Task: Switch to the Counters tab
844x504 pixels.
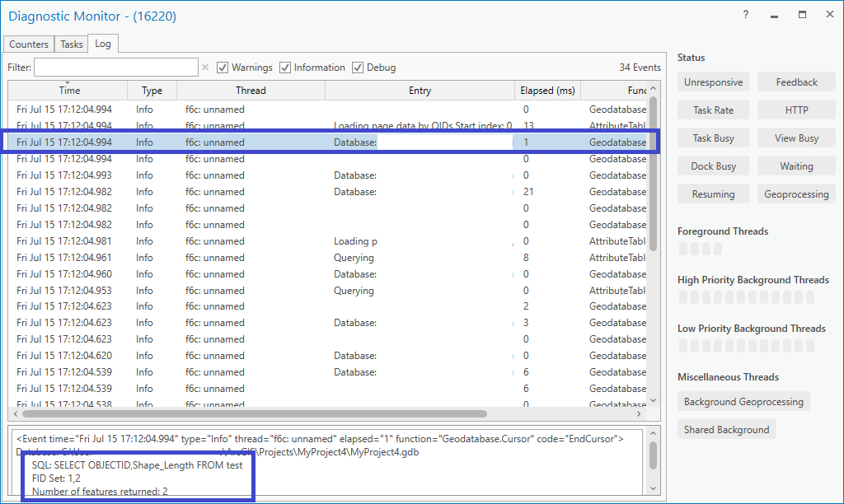Action: [28, 43]
